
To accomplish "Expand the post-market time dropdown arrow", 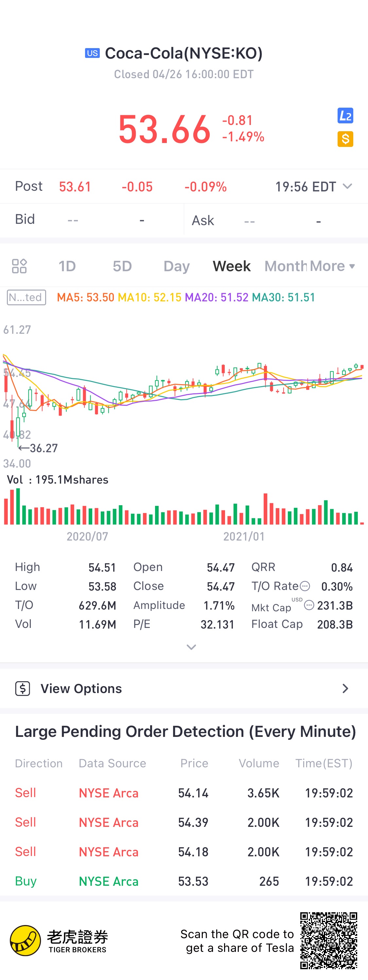I will pyautogui.click(x=347, y=187).
